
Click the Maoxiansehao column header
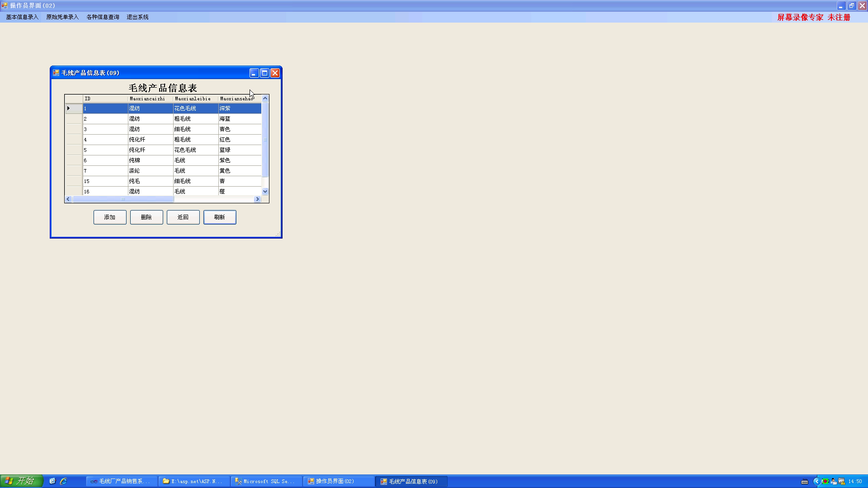coord(240,99)
